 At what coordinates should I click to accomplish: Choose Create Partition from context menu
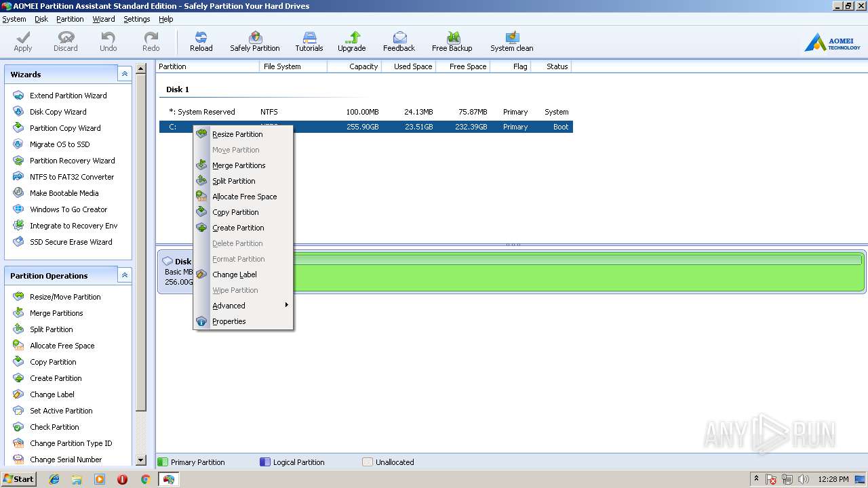243,228
